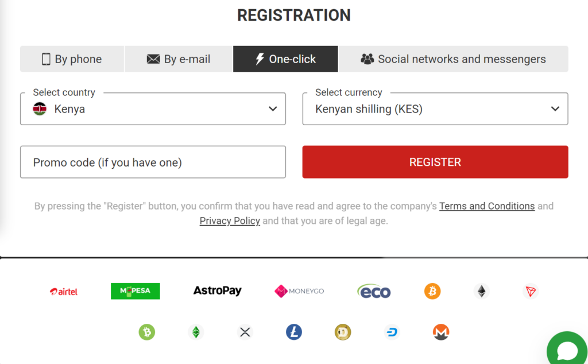Select the Ethereum payment icon
The width and height of the screenshot is (588, 364).
[481, 291]
